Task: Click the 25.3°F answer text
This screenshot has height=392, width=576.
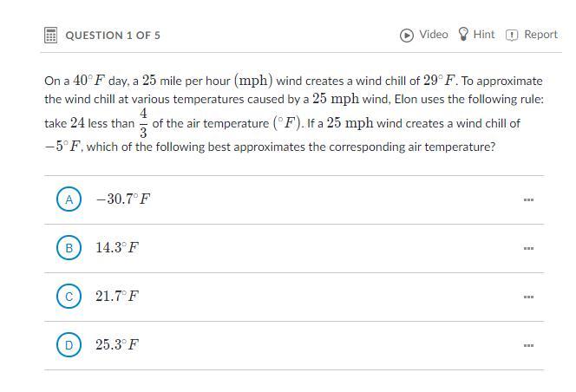Action: [117, 344]
